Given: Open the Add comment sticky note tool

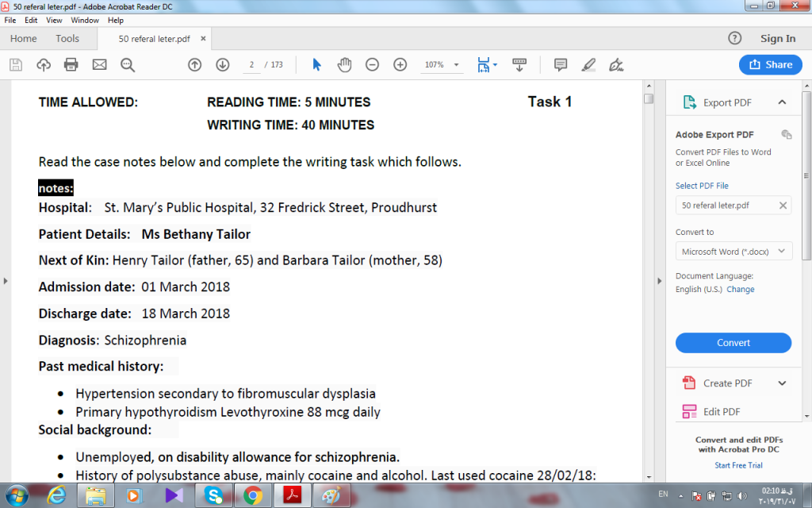Looking at the screenshot, I should (x=561, y=65).
